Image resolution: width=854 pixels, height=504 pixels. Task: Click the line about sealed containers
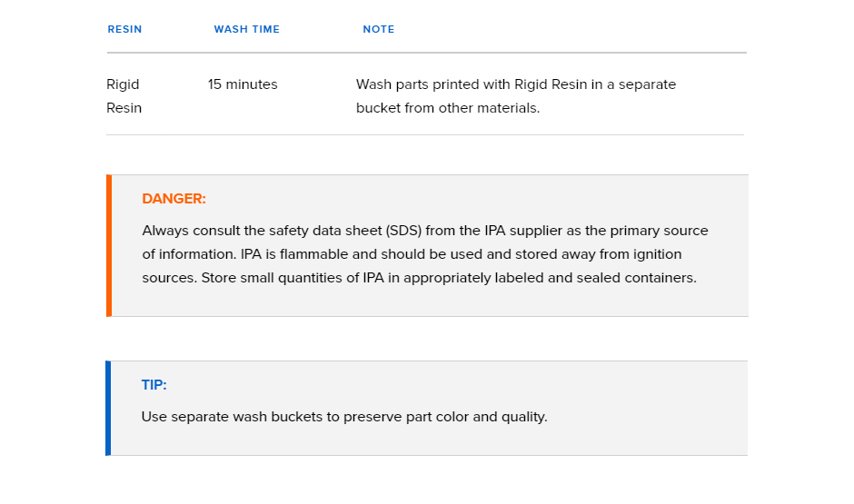(420, 278)
